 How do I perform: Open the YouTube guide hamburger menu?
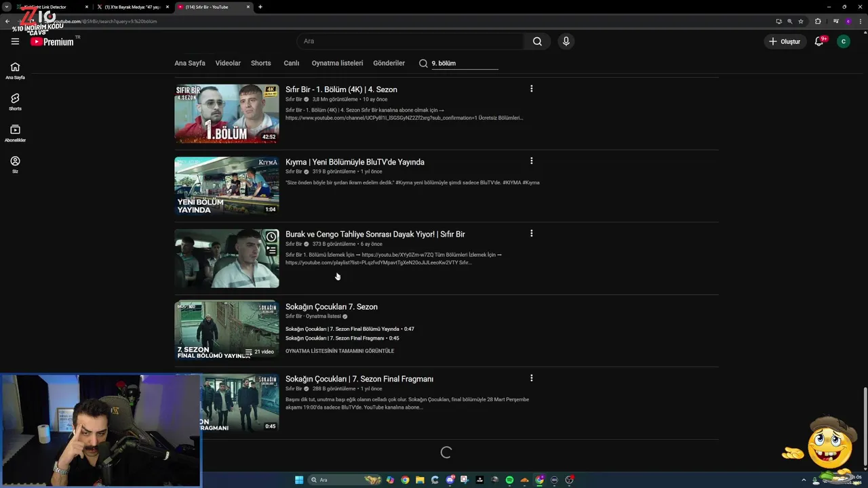[15, 41]
